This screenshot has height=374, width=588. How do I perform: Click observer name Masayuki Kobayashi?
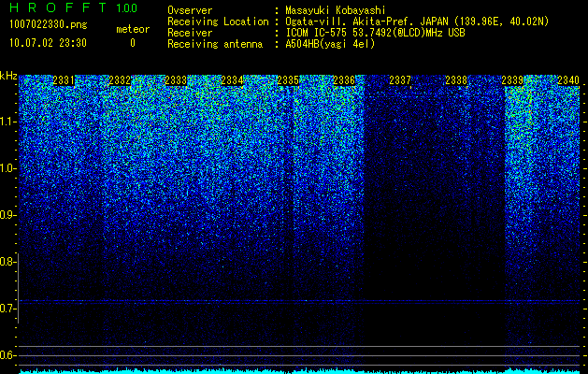(336, 10)
